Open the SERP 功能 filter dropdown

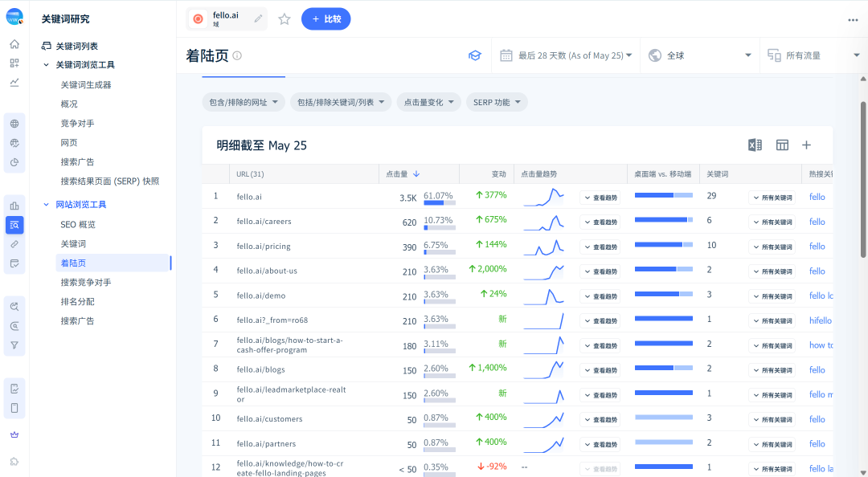click(x=497, y=102)
